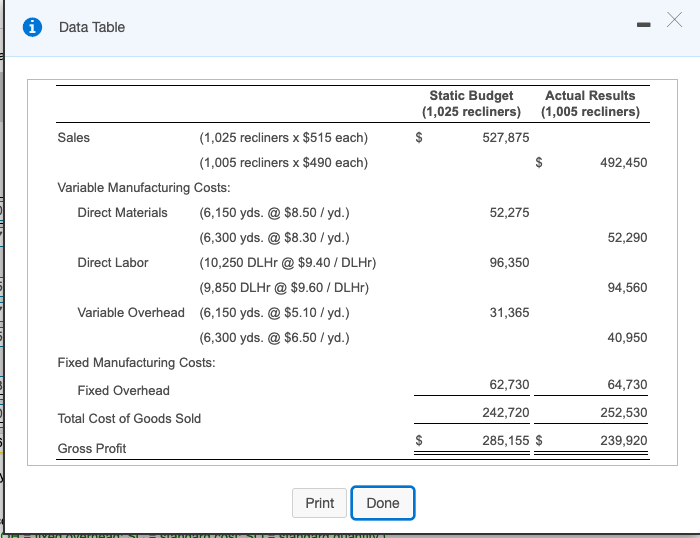Screen dimensions: 700x538
Task: Click the blue info icon
Action: (x=32, y=27)
